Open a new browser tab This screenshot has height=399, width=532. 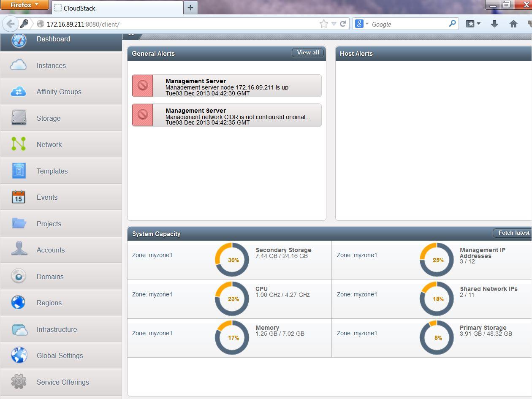190,8
